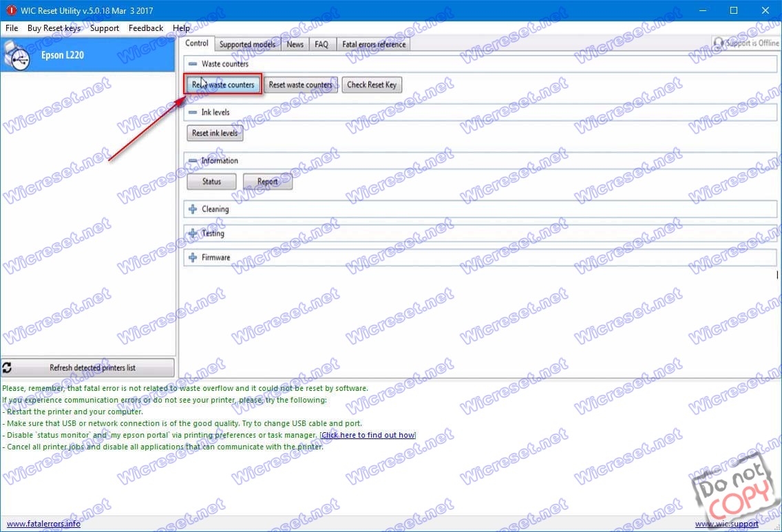Open the www.wic.support link
782x532 pixels.
tap(727, 524)
